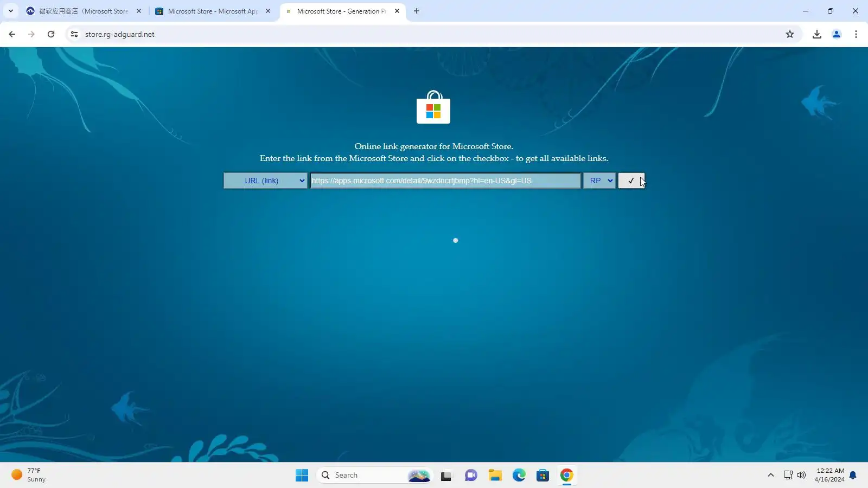Close the 微软应用商店 tab

point(139,11)
